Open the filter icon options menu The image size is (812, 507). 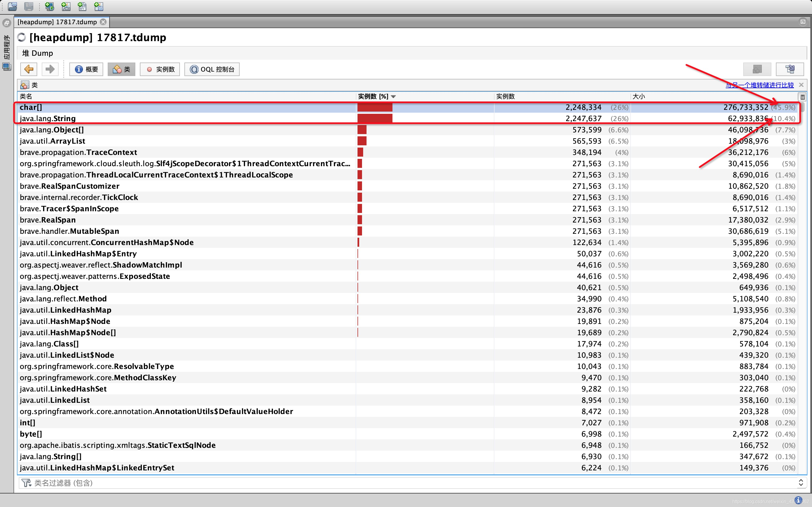[26, 483]
